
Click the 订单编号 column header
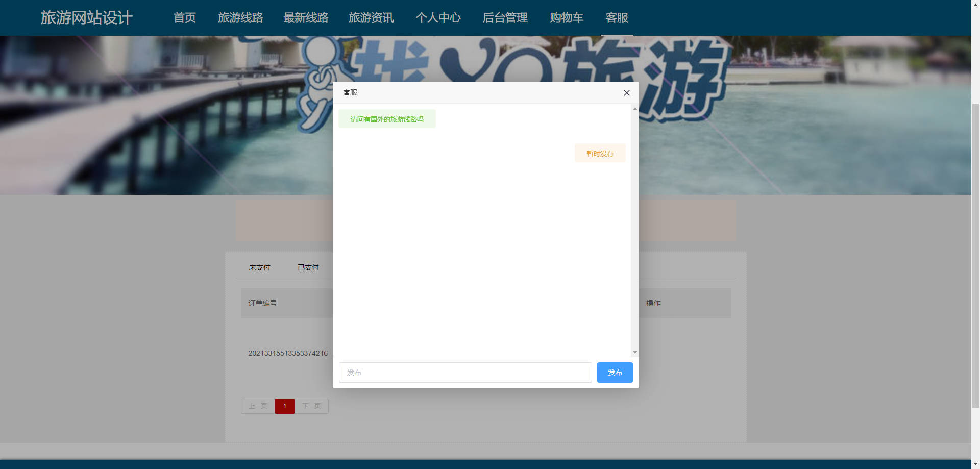click(262, 303)
